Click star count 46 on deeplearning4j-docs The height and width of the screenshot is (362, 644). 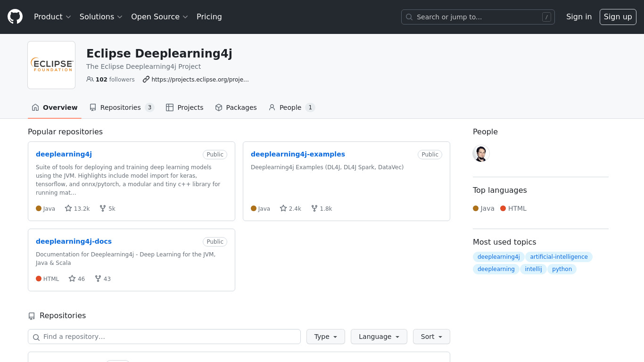[x=77, y=279]
